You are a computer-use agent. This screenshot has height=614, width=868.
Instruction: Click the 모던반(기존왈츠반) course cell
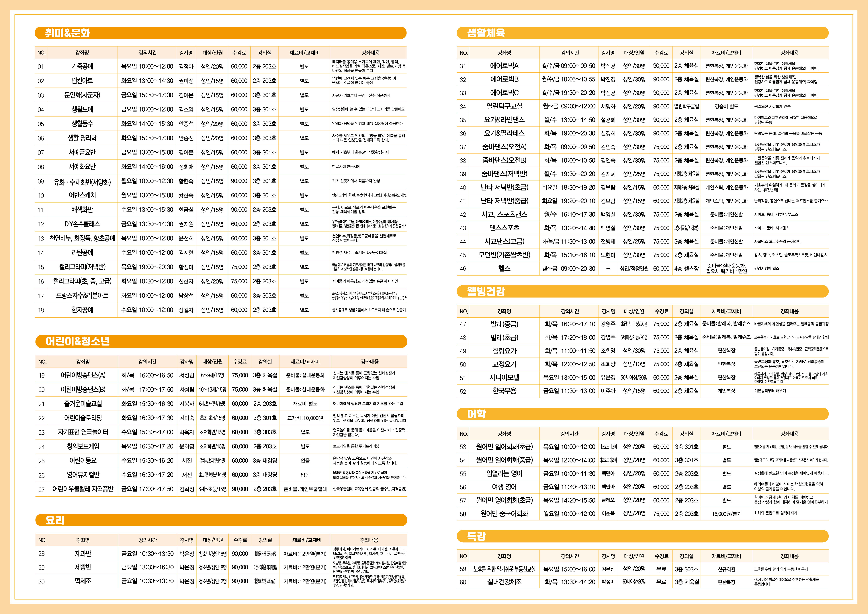tap(504, 255)
